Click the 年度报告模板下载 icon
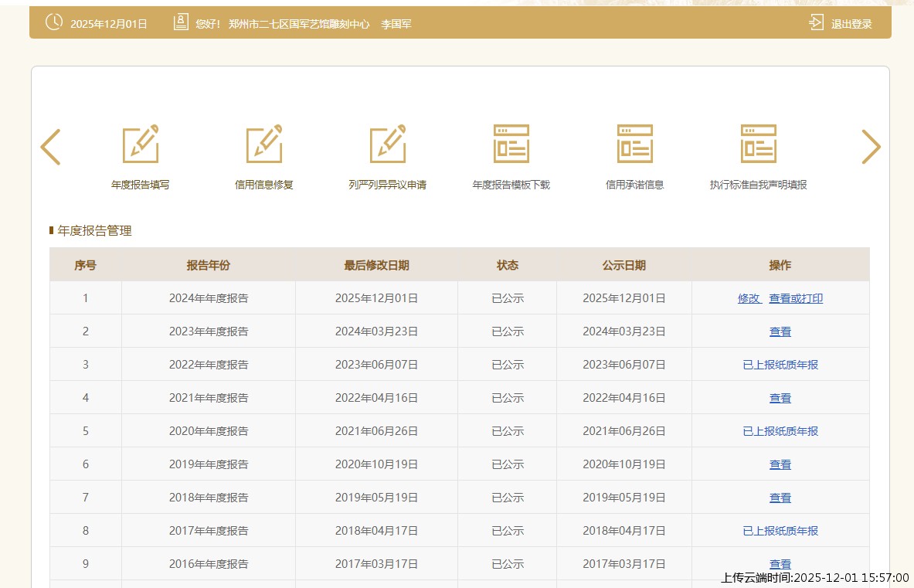The image size is (914, 588). click(511, 144)
